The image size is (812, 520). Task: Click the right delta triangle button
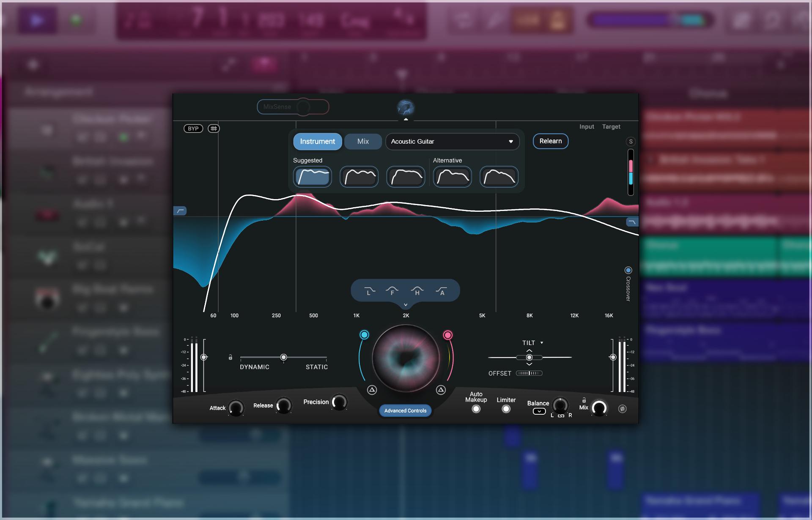point(441,390)
